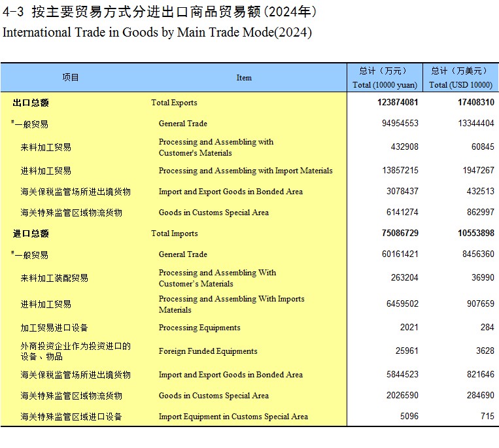This screenshot has height=448, width=499.
Task: Click 'Processing and Assembling with Import Materials' cell
Action: click(x=245, y=171)
